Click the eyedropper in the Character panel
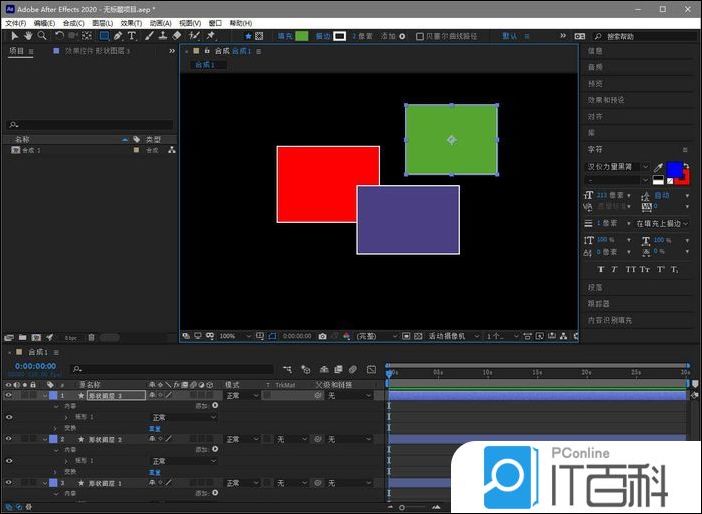Screen dimensions: 702x514 [x=659, y=167]
